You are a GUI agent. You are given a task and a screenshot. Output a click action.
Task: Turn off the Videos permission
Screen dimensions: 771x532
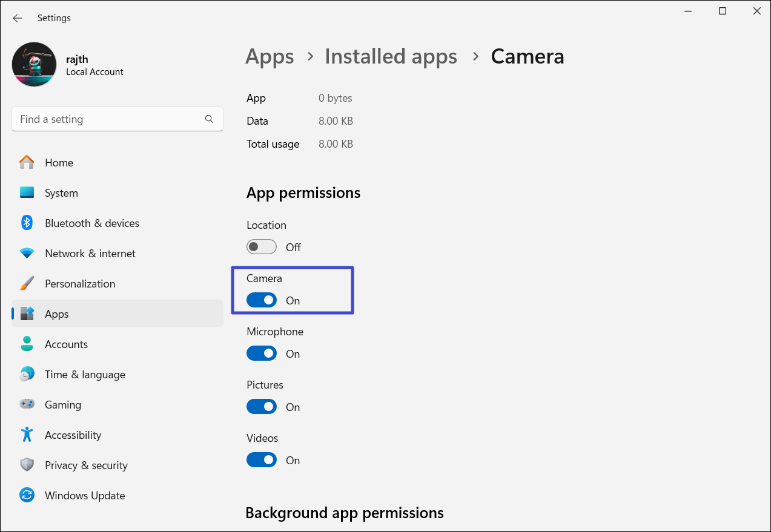pos(261,459)
